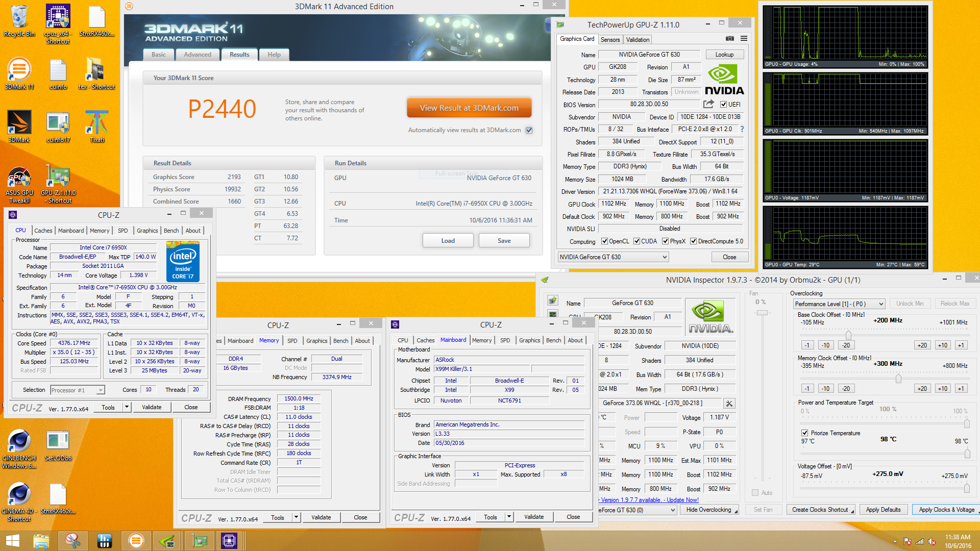Image resolution: width=980 pixels, height=551 pixels.
Task: Click the Lookup button in GPU-Z
Action: (x=724, y=55)
